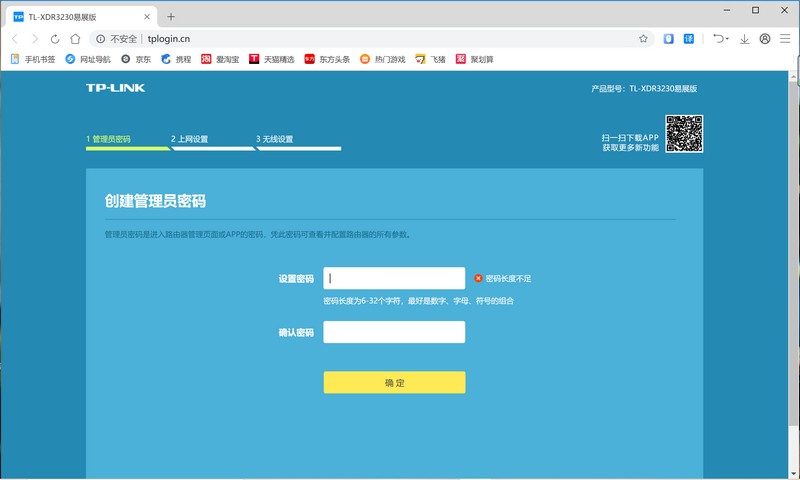Image resolution: width=800 pixels, height=480 pixels.
Task: Go to browser home page icon
Action: 75,39
